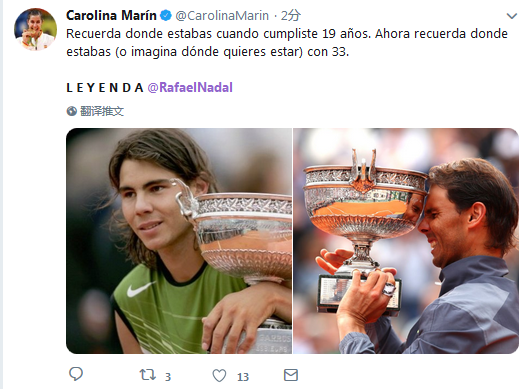This screenshot has width=530, height=389.
Task: Click the like count 13
Action: pos(243,376)
